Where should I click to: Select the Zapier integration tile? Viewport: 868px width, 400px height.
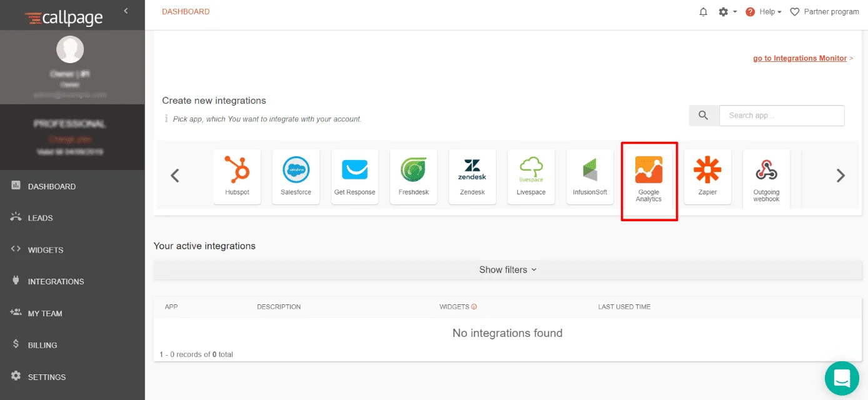tap(707, 176)
